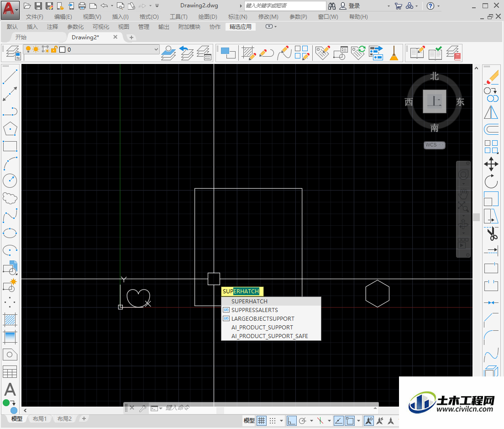504x429 pixels.
Task: Open the 修改(M) menu
Action: 268,17
